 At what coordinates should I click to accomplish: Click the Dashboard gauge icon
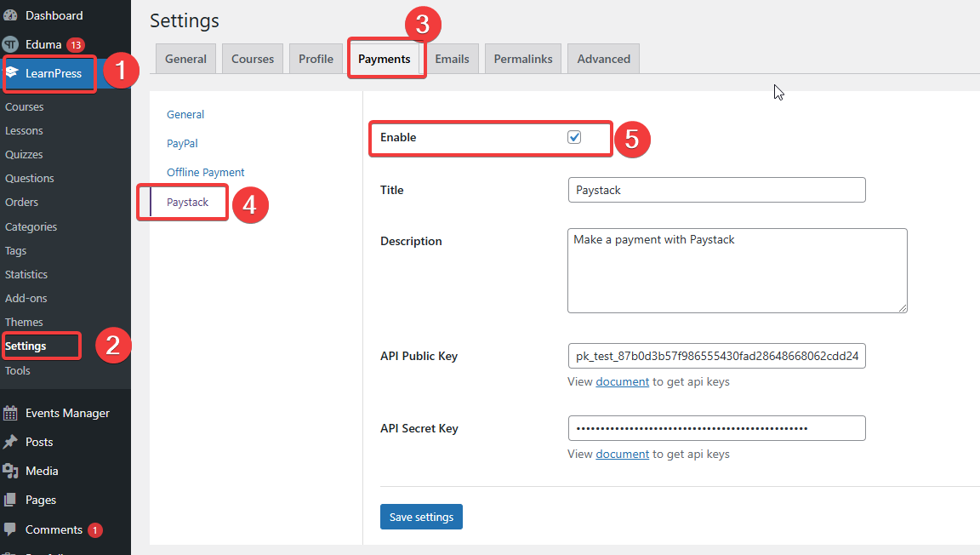point(10,15)
